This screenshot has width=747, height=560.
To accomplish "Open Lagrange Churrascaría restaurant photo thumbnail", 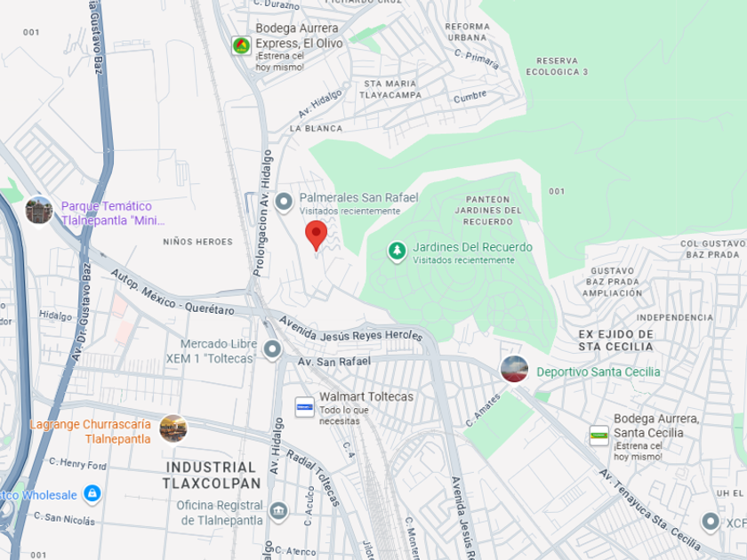I will coord(173,428).
